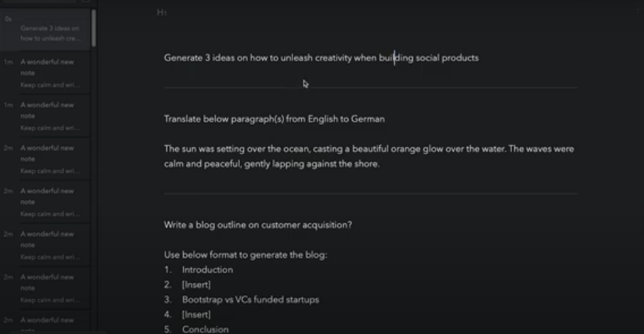The image size is (644, 334).
Task: Click the "Conclusion" list item
Action: click(x=205, y=329)
